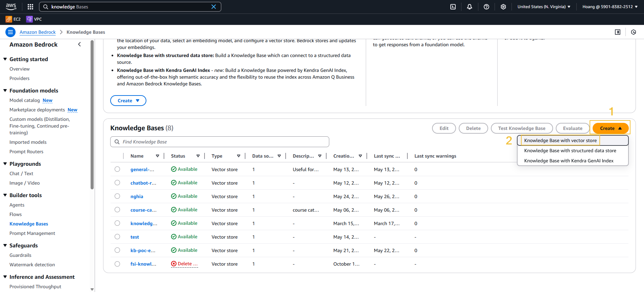Open Chat / Text playground
Image resolution: width=644 pixels, height=297 pixels.
click(21, 173)
